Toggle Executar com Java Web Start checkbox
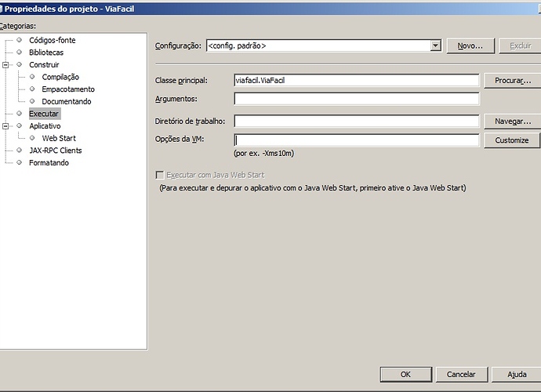The image size is (541, 392). (160, 175)
